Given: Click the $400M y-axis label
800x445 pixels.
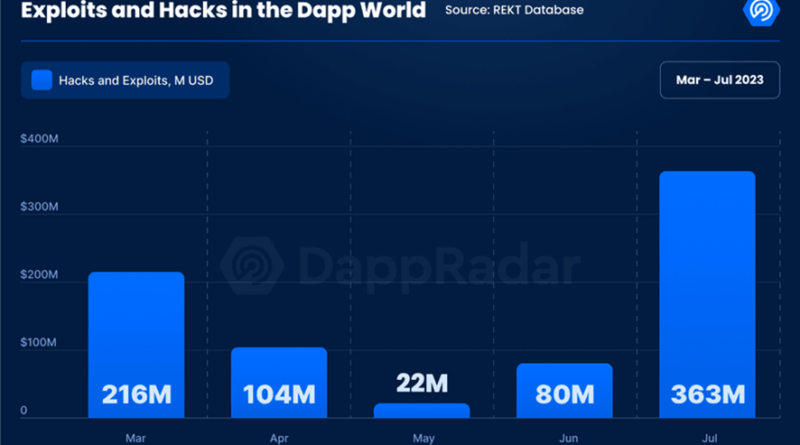Looking at the screenshot, I should click(x=38, y=139).
